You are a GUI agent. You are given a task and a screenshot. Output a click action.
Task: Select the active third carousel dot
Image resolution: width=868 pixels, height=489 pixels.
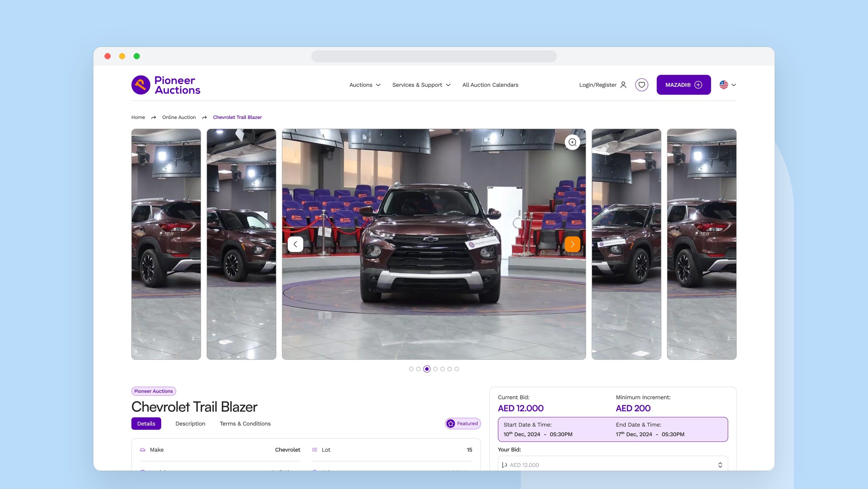click(427, 369)
